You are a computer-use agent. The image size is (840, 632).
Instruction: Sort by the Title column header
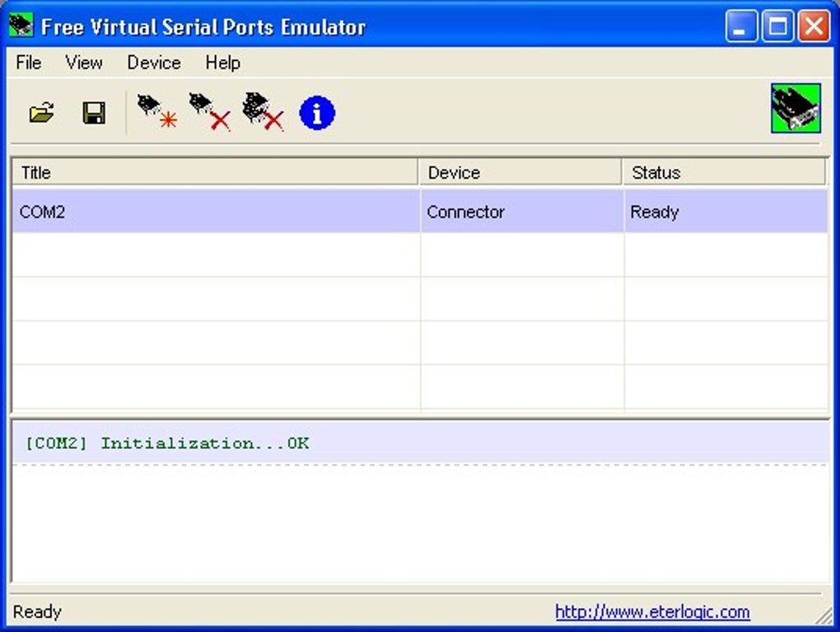pyautogui.click(x=215, y=172)
